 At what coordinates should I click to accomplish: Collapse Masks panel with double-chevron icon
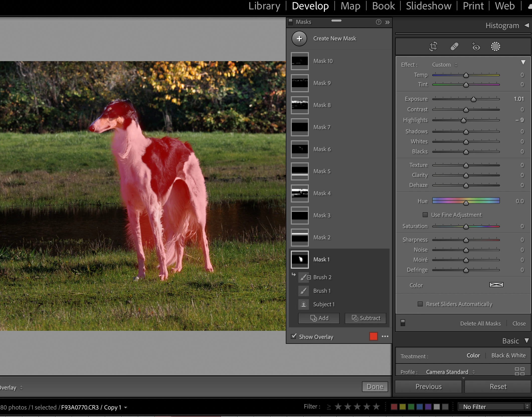[387, 22]
